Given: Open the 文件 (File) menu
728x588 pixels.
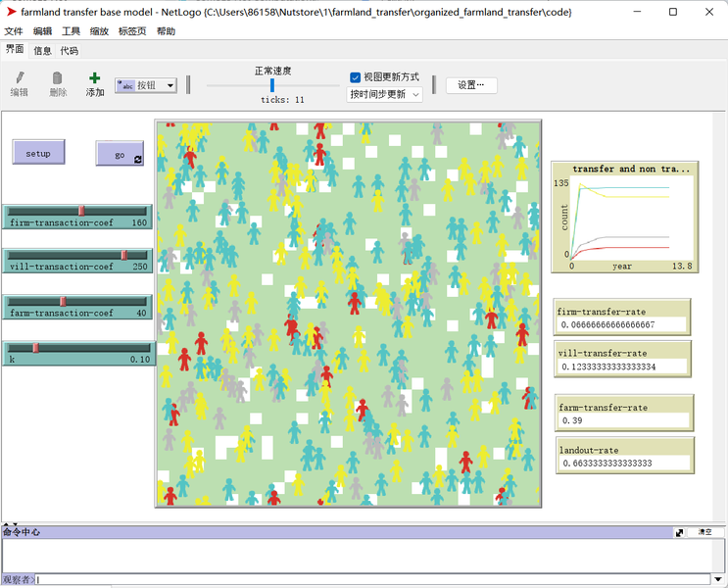Looking at the screenshot, I should click(x=14, y=31).
